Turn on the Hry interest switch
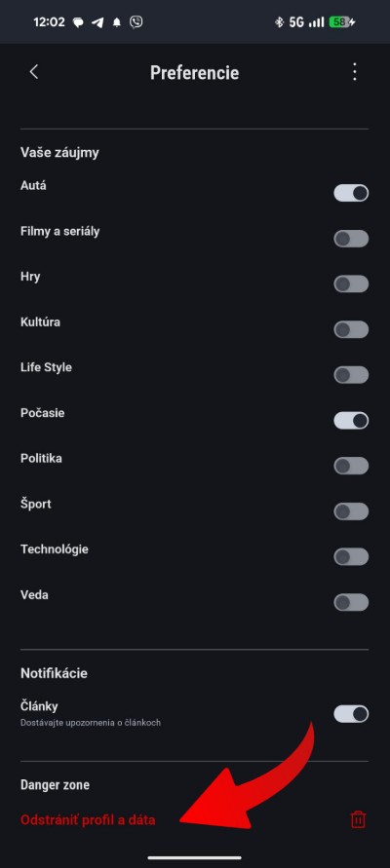The image size is (390, 868). (351, 284)
